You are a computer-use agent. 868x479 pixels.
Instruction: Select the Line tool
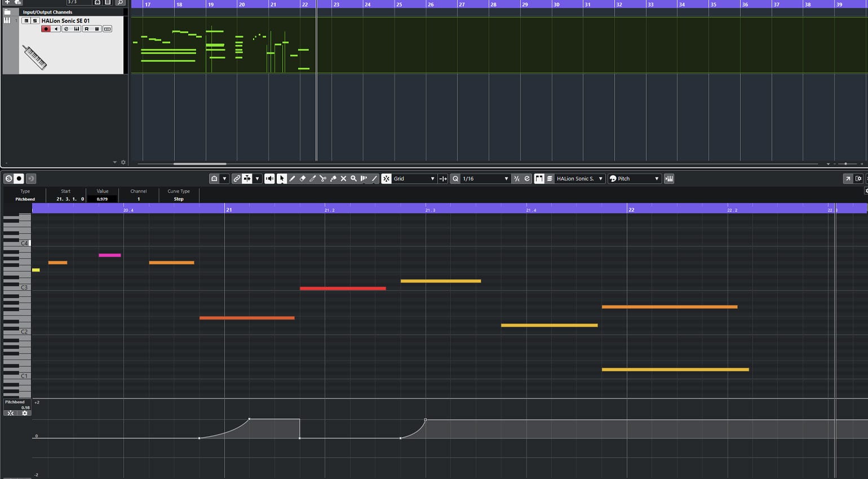pos(374,179)
